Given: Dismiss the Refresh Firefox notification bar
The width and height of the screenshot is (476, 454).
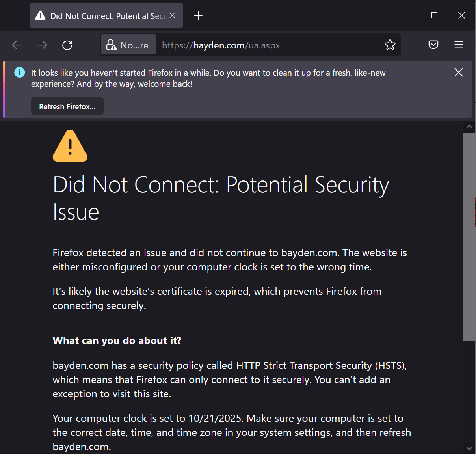Looking at the screenshot, I should (x=458, y=73).
